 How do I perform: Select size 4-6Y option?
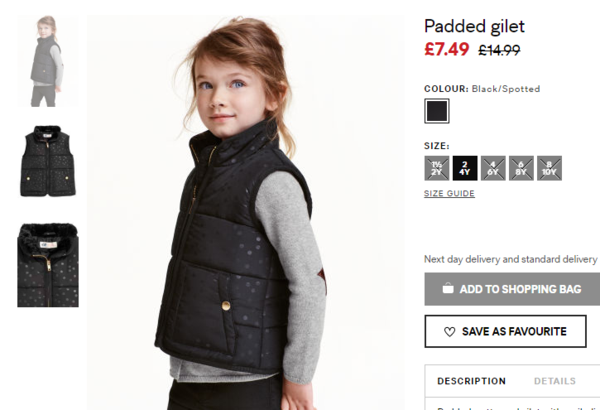tap(493, 168)
